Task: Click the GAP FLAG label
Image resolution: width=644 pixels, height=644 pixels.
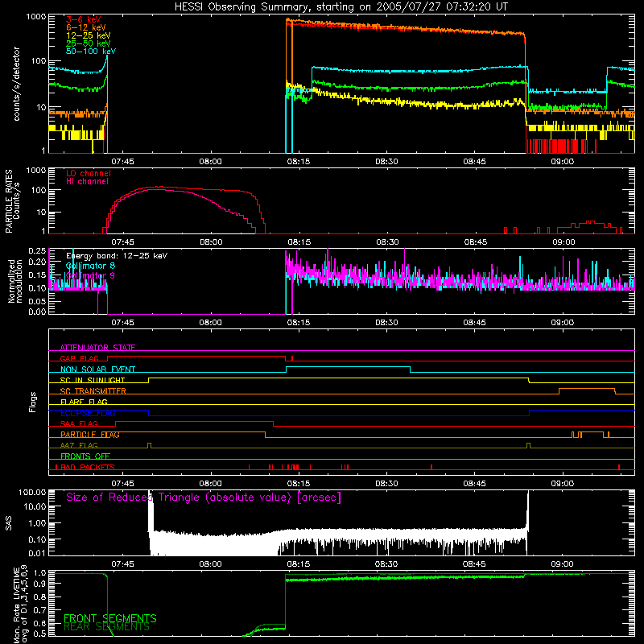Action: coord(79,358)
